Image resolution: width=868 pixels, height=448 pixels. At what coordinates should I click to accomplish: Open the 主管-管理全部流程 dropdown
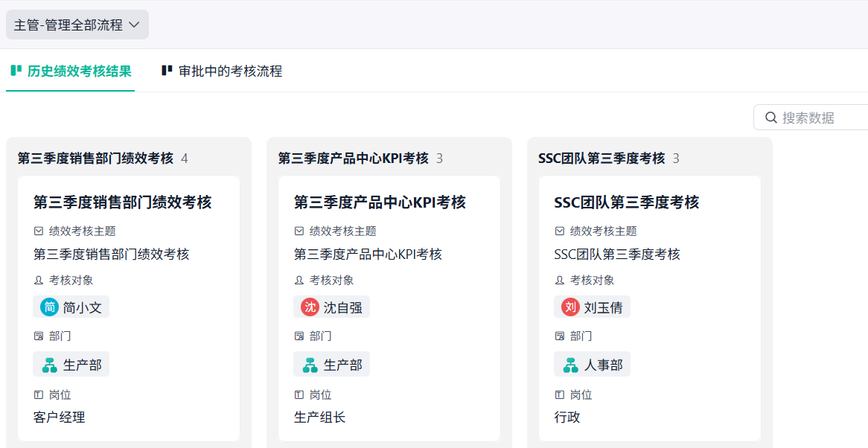[77, 25]
